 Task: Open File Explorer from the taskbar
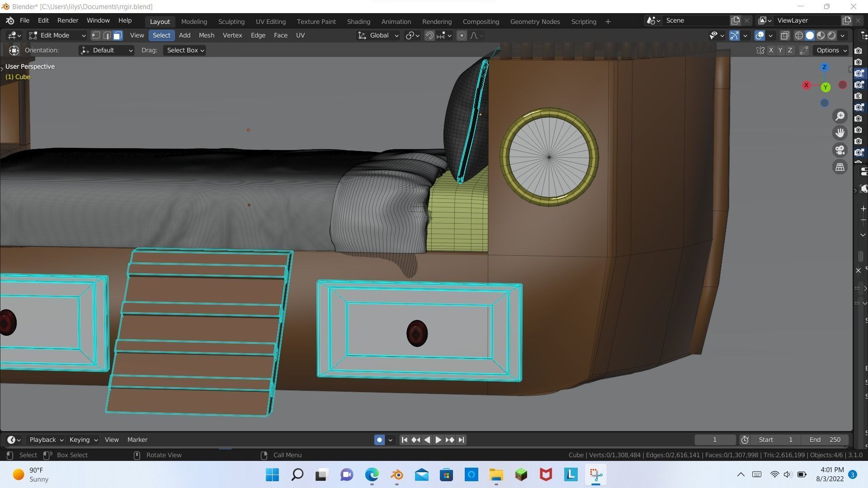pyautogui.click(x=496, y=474)
